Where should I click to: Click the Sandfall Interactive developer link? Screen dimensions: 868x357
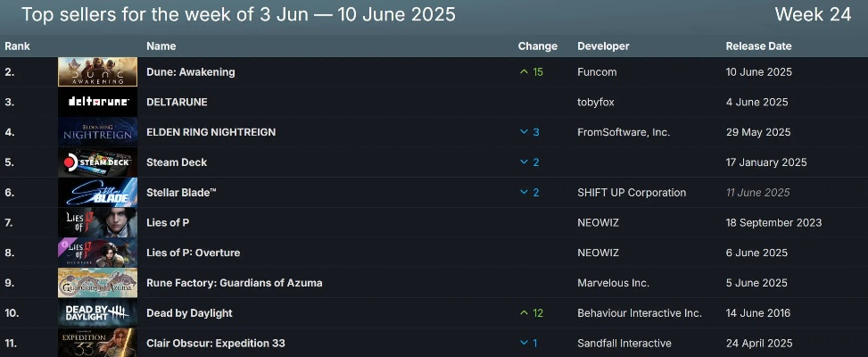(x=624, y=344)
